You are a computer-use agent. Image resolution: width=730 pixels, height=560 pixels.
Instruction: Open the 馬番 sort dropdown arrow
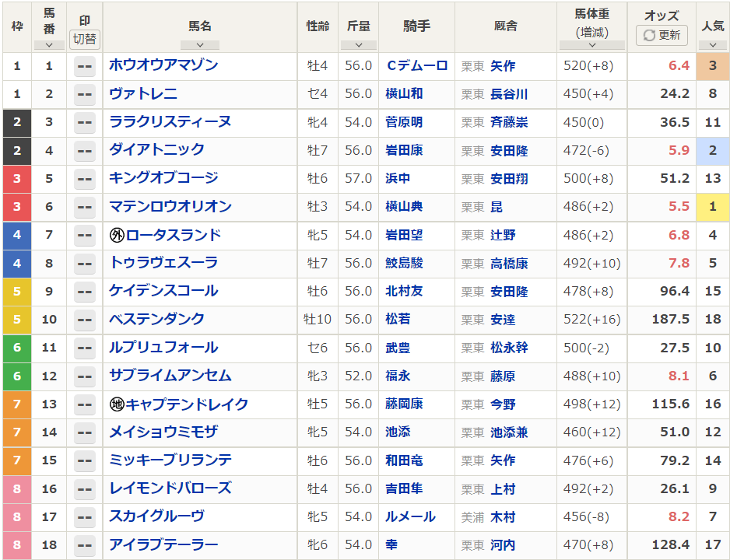[49, 45]
